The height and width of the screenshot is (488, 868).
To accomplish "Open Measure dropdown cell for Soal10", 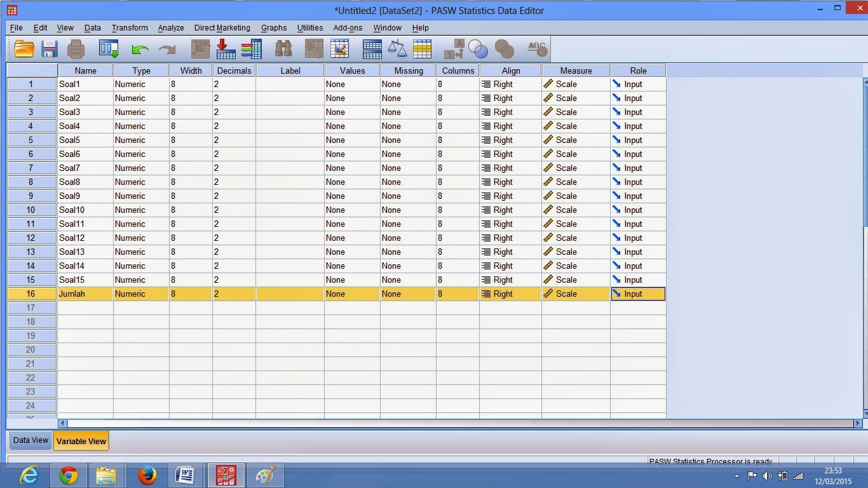I will pyautogui.click(x=576, y=210).
